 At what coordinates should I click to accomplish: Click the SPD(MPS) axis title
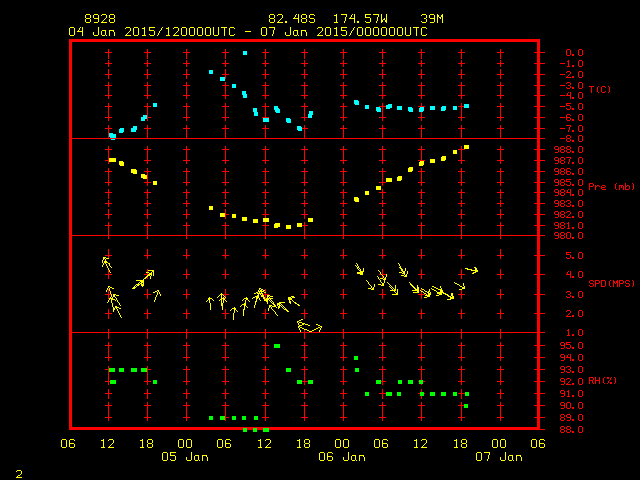pyautogui.click(x=611, y=283)
